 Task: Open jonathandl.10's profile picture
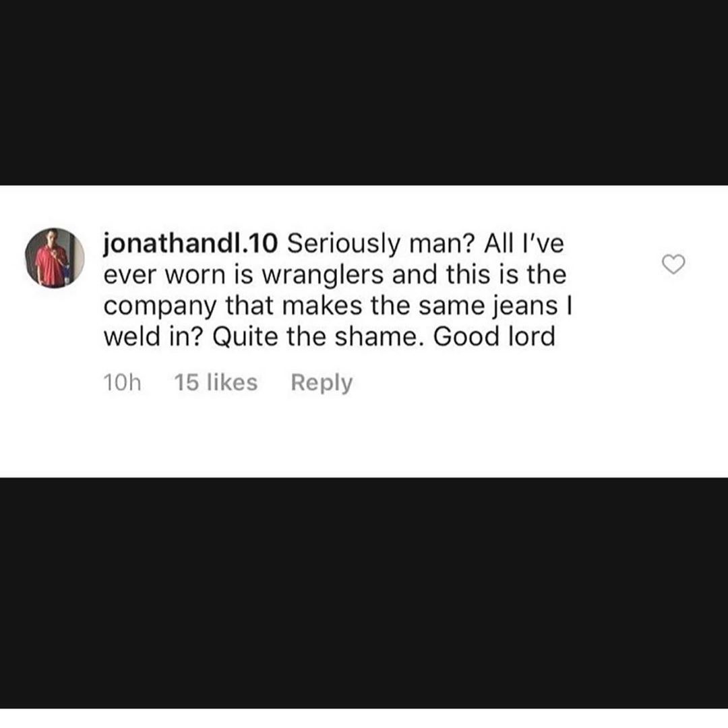tap(55, 257)
